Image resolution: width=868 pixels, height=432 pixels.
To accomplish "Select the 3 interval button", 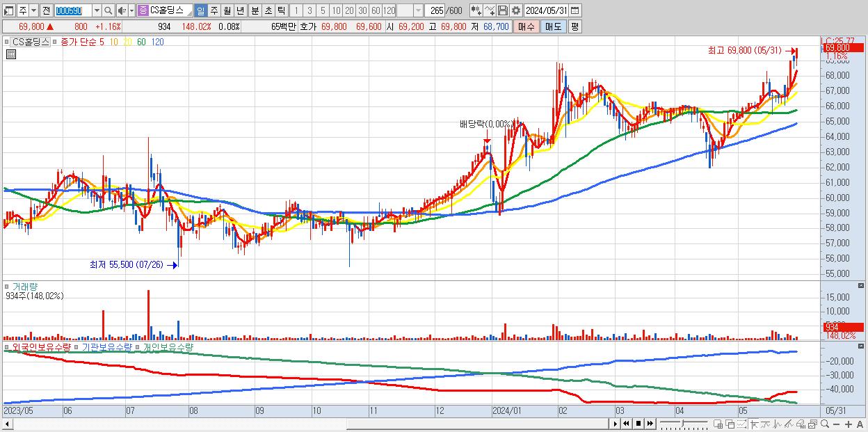I will (310, 10).
